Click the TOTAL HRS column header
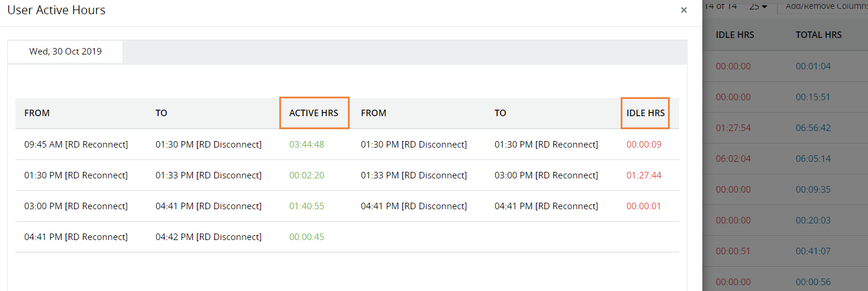The image size is (868, 291). coord(818,35)
